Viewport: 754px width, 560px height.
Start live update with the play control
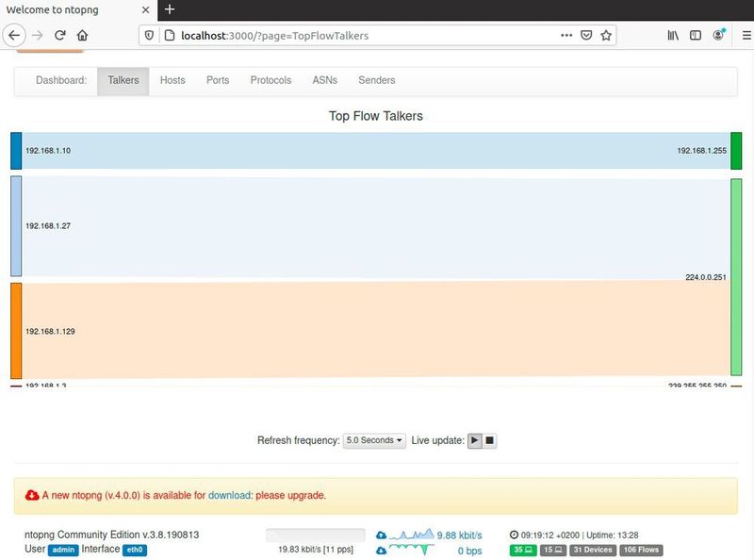coord(475,439)
